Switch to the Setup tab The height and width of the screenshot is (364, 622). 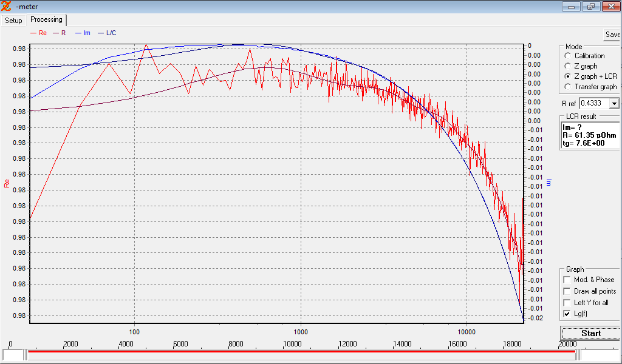[13, 20]
